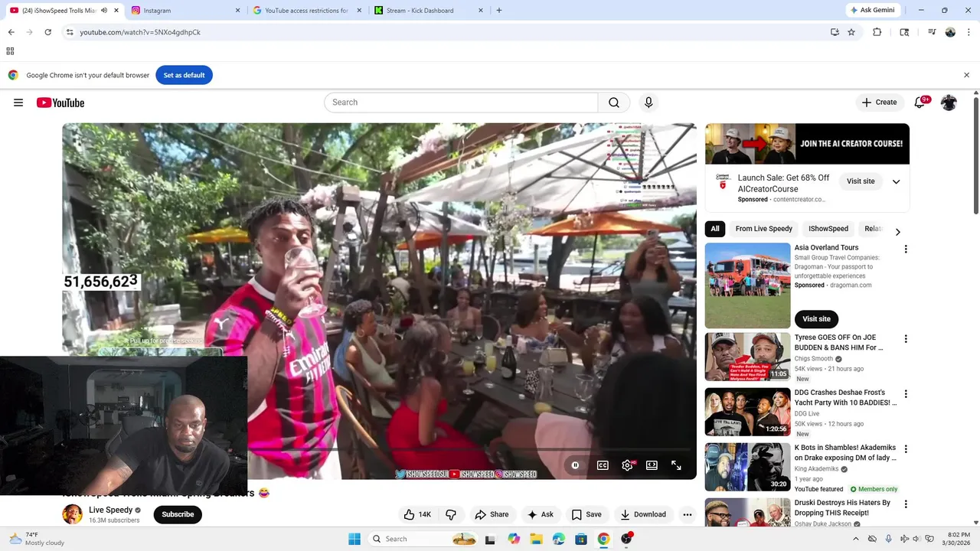Open the Chrome extensions puzzle icon
Viewport: 980px width, 551px height.
click(x=877, y=32)
